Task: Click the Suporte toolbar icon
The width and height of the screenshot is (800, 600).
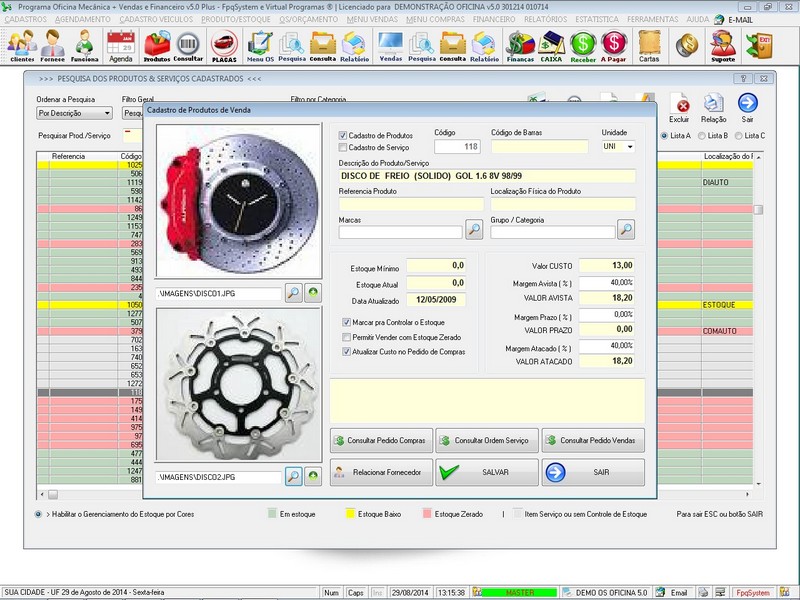Action: pos(722,46)
